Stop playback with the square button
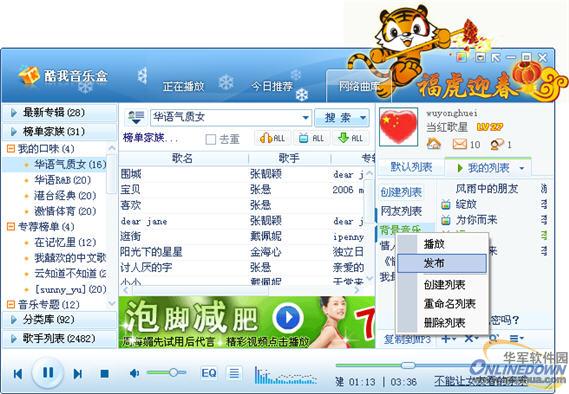569x394 pixels. point(105,374)
